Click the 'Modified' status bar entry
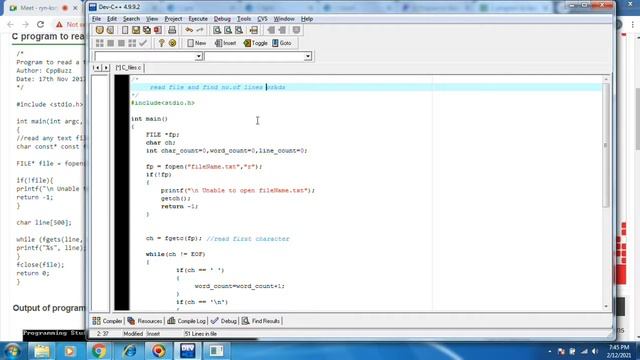Viewport: 640px width, 360px height. pos(133,334)
